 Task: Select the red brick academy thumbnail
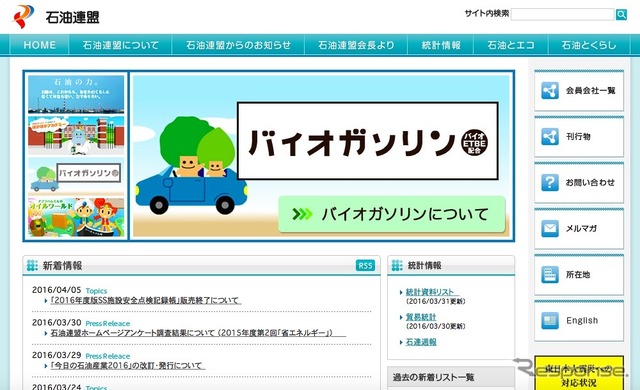pyautogui.click(x=76, y=135)
